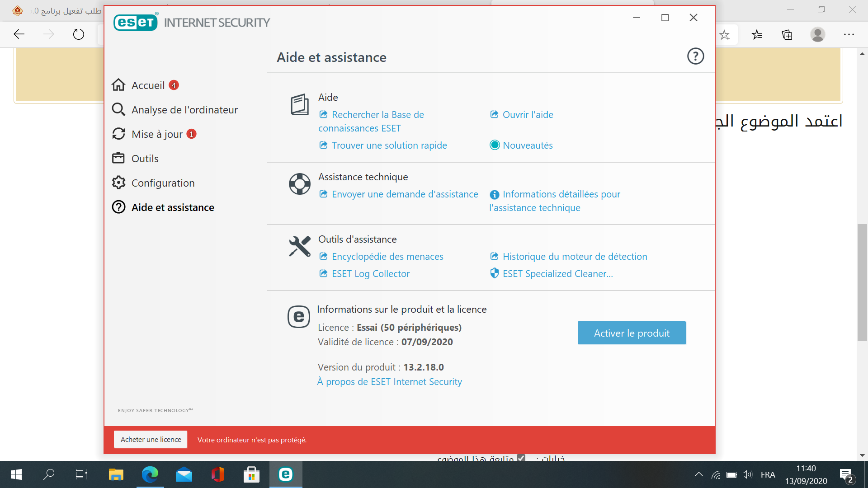This screenshot has height=488, width=868.
Task: Launch ESET Specialized Cleaner link
Action: pos(552,274)
